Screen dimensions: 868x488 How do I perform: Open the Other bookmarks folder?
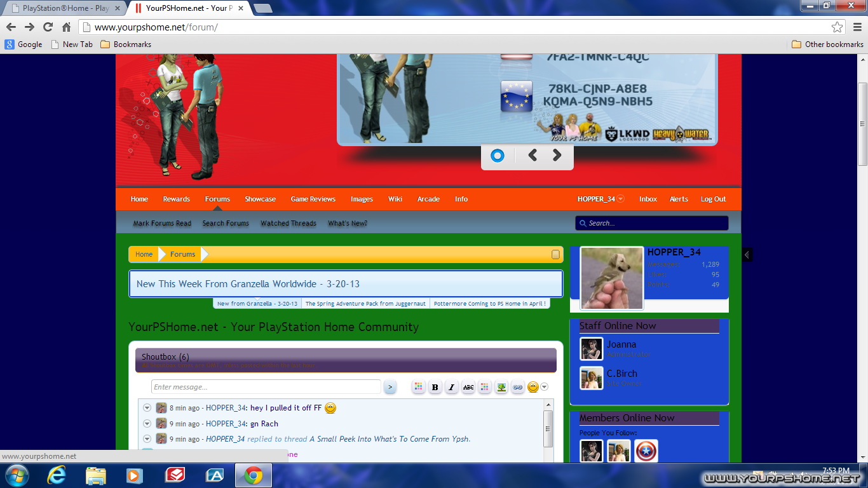point(827,44)
